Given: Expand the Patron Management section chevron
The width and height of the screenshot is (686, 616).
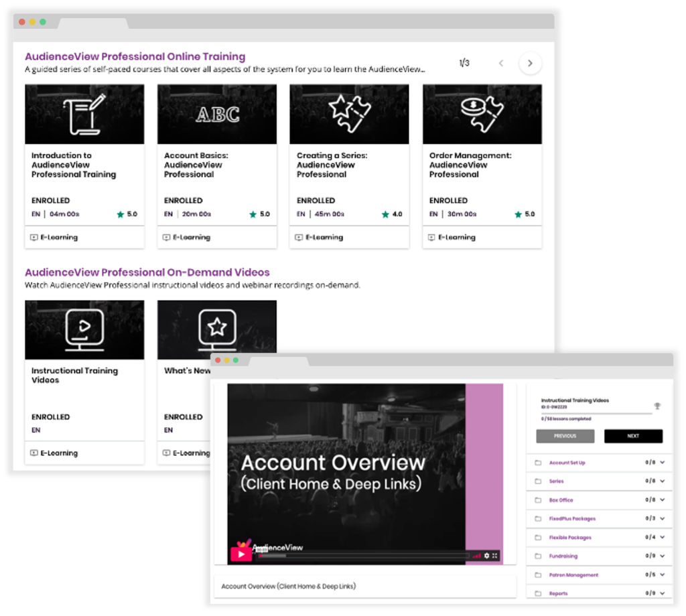Looking at the screenshot, I should pyautogui.click(x=663, y=575).
